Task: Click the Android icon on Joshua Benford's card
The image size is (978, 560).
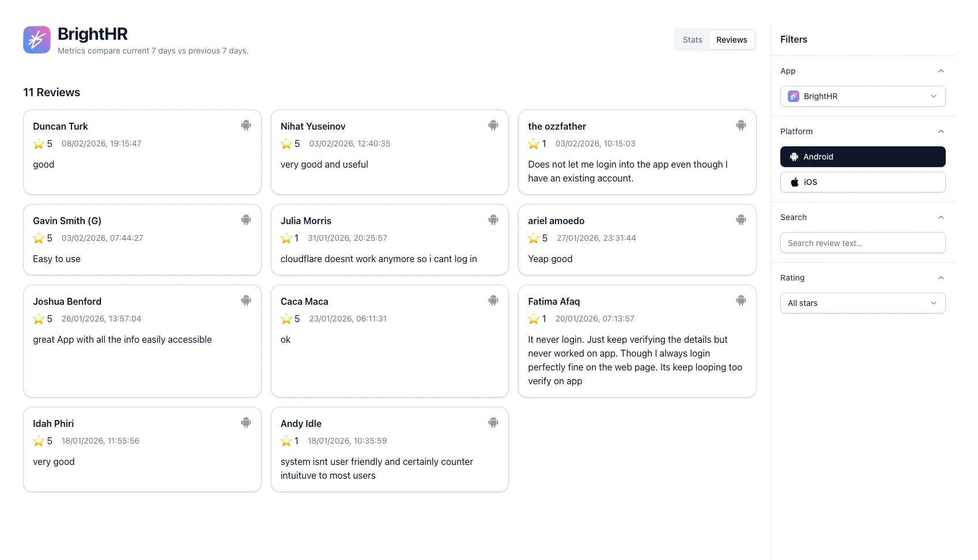Action: (246, 300)
